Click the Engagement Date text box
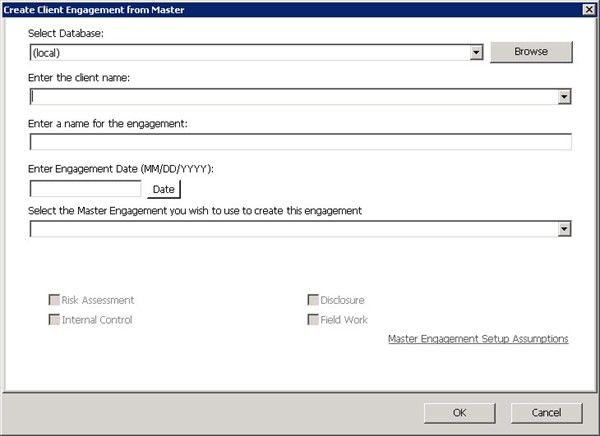 (x=86, y=188)
